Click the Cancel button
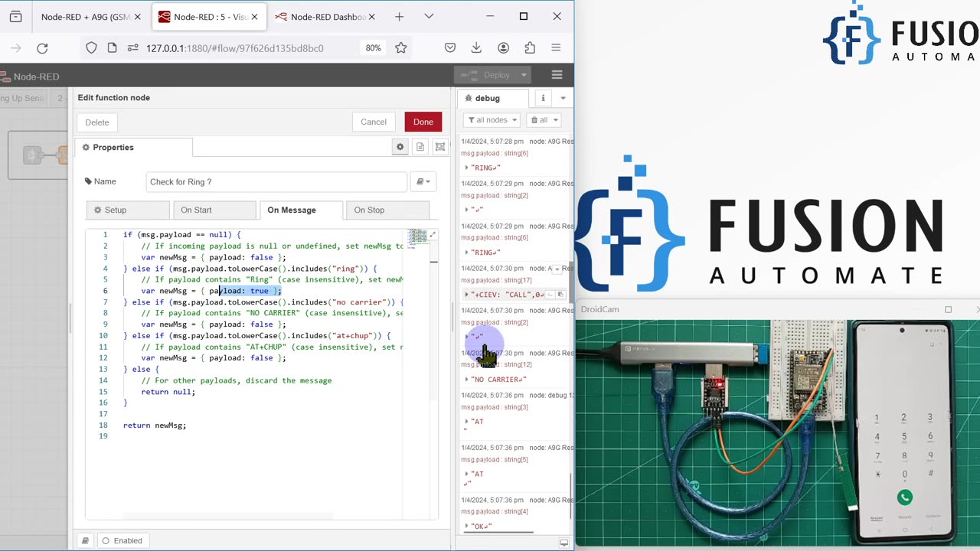Image resolution: width=980 pixels, height=551 pixels. (374, 122)
